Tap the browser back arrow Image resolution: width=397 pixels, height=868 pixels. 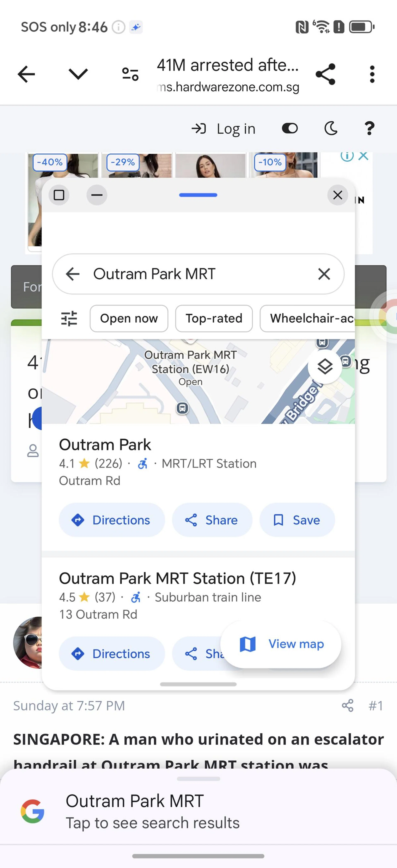click(x=26, y=74)
